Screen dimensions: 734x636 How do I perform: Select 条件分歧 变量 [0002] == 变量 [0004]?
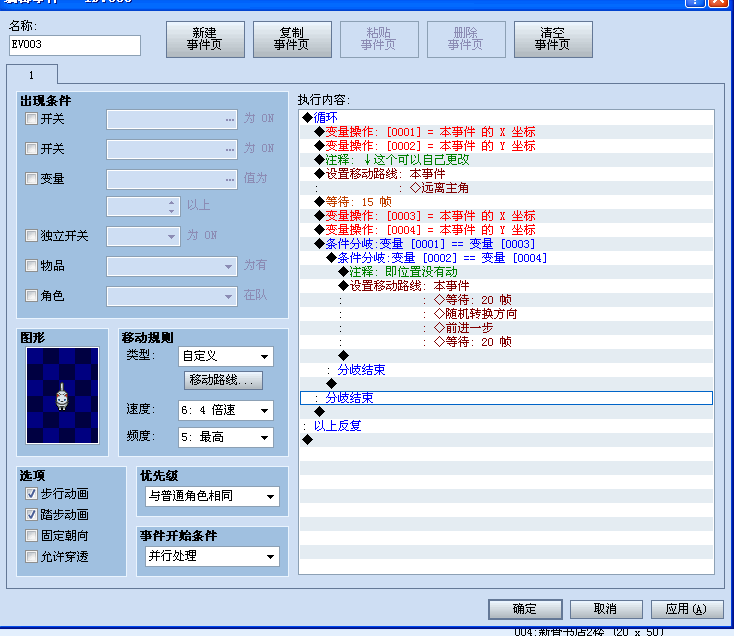506,258
